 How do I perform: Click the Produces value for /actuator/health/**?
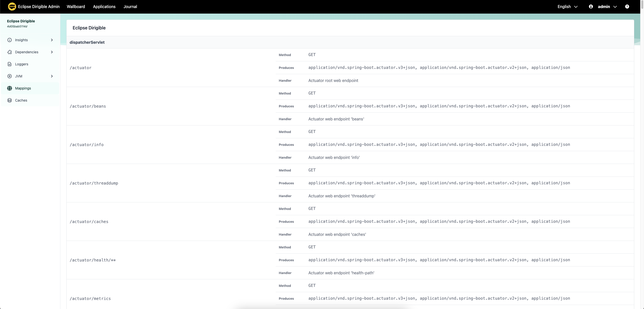tap(439, 260)
